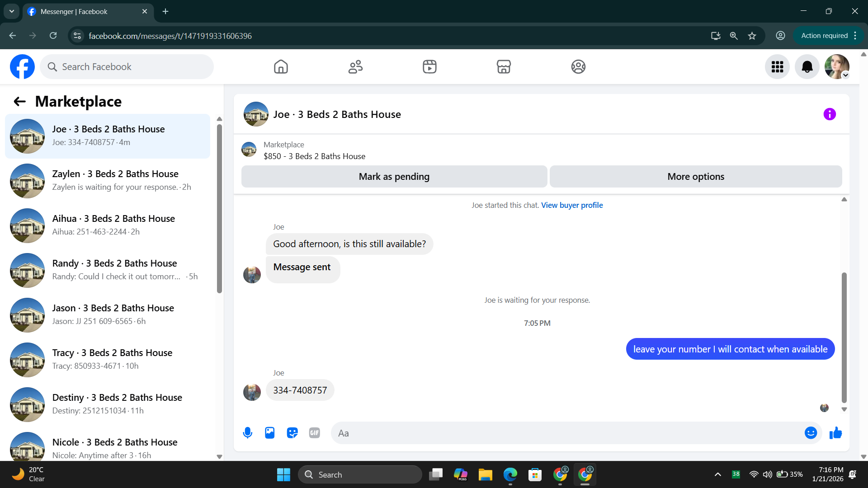Attach a photo using the image icon

pyautogui.click(x=269, y=433)
